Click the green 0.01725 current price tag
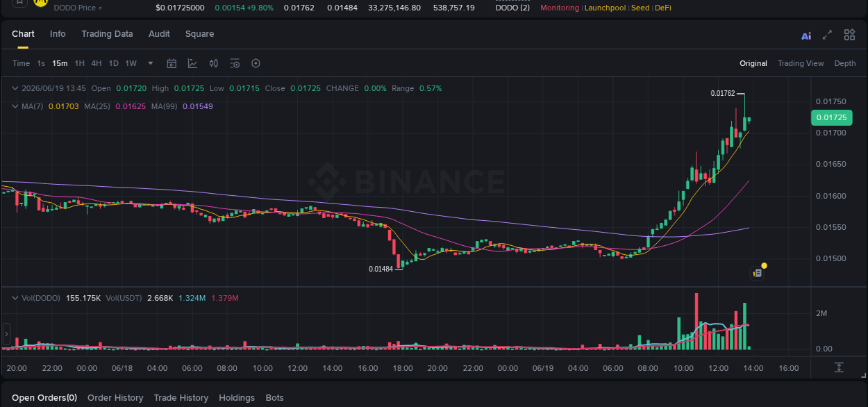This screenshot has width=868, height=407. [831, 117]
